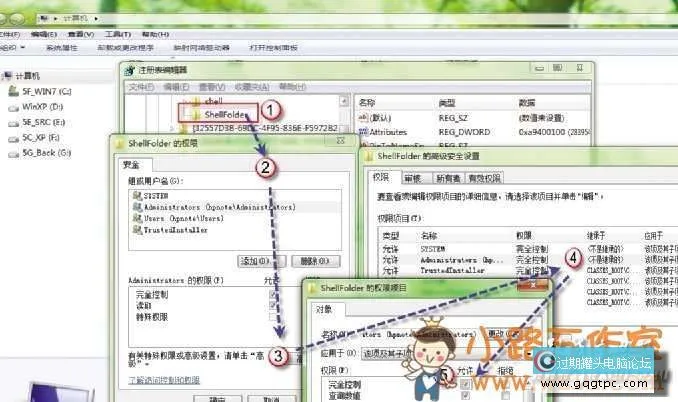Check 完全控制 allow box in 权限项目 dialog
The width and height of the screenshot is (678, 402).
(465, 384)
